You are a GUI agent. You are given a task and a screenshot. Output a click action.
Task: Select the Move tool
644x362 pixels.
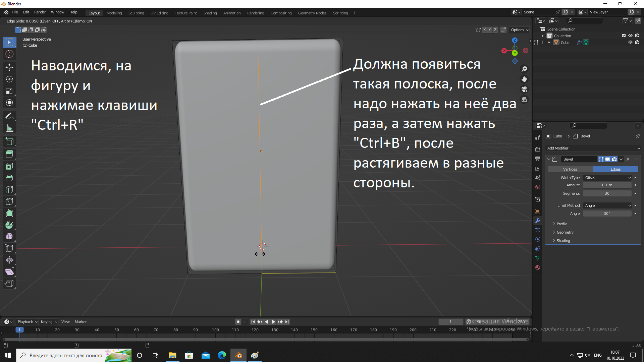[9, 67]
